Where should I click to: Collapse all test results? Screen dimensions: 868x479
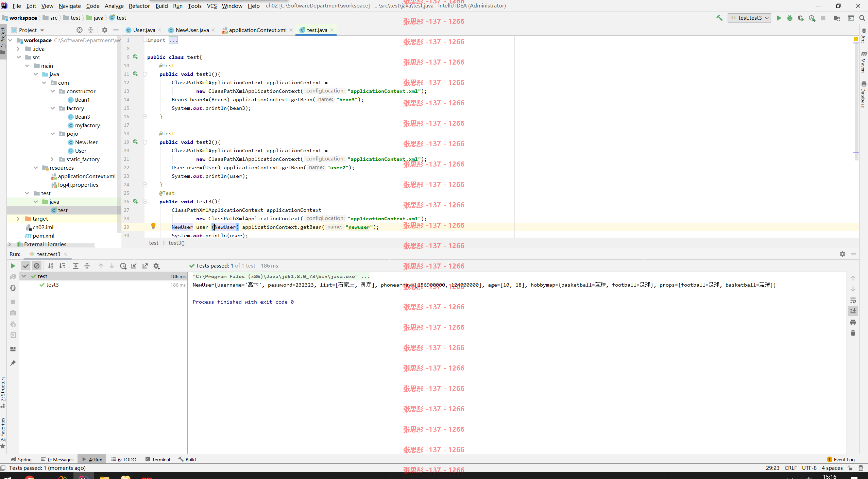pos(87,266)
